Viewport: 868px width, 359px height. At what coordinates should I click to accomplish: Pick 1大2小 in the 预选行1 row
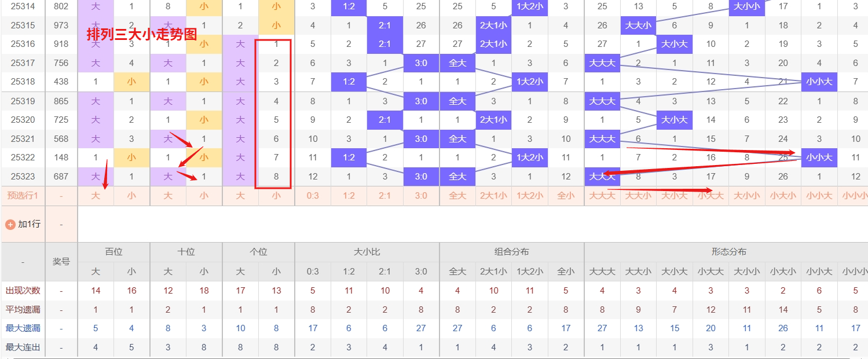pos(530,196)
